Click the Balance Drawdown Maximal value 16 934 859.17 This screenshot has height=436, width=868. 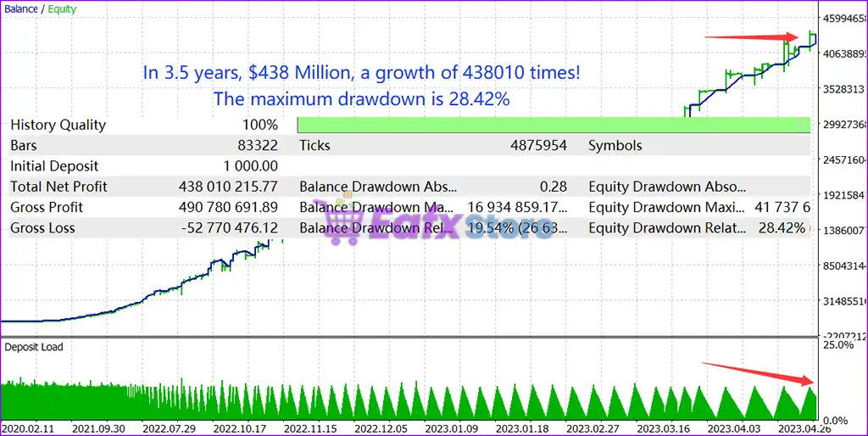click(518, 207)
